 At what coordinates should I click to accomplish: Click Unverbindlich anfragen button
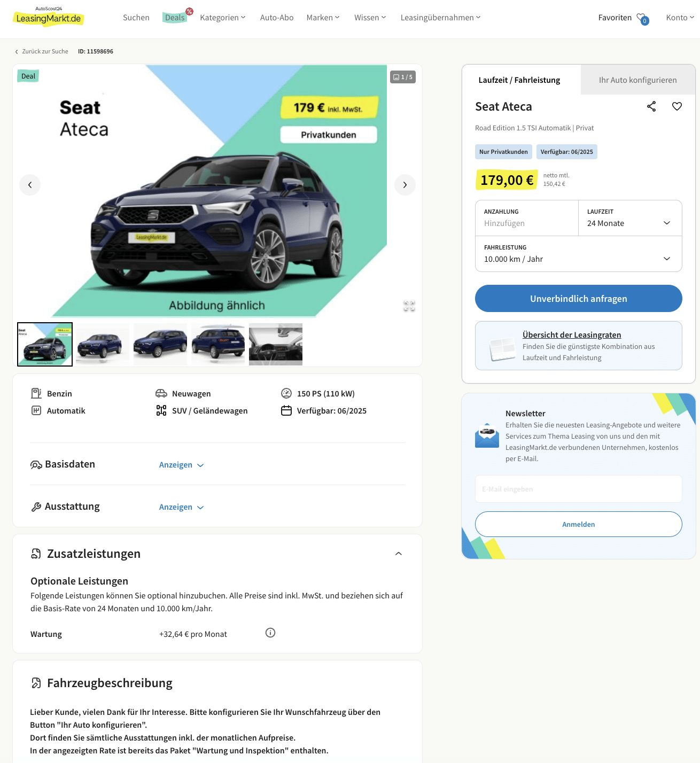pyautogui.click(x=578, y=298)
